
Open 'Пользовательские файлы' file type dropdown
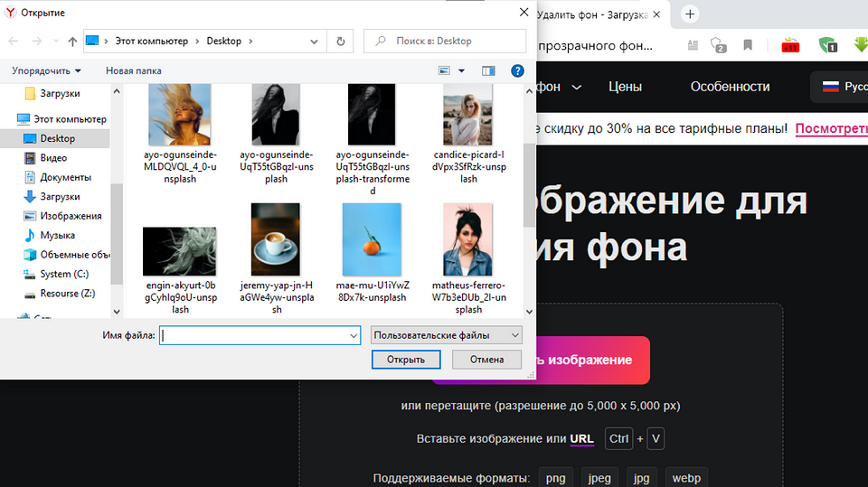click(446, 335)
